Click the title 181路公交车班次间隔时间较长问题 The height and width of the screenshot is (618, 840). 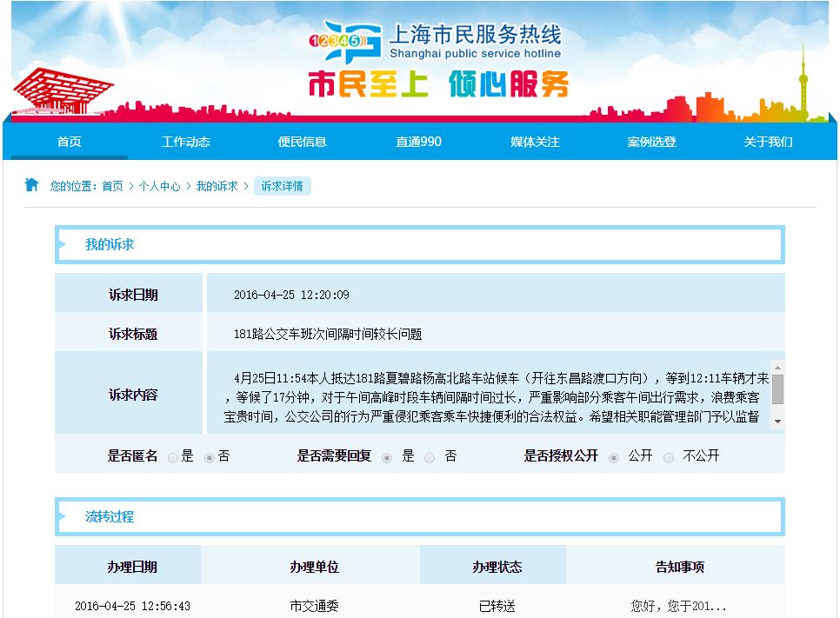pos(328,334)
